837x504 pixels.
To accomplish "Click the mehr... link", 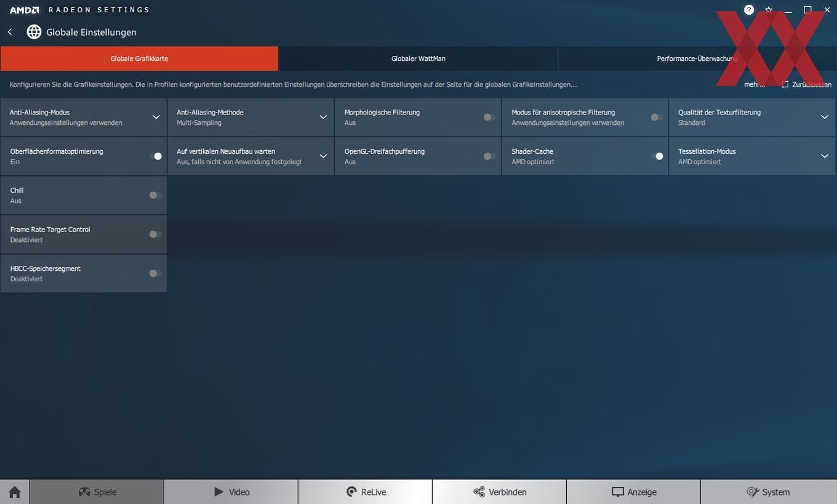I will (x=754, y=84).
